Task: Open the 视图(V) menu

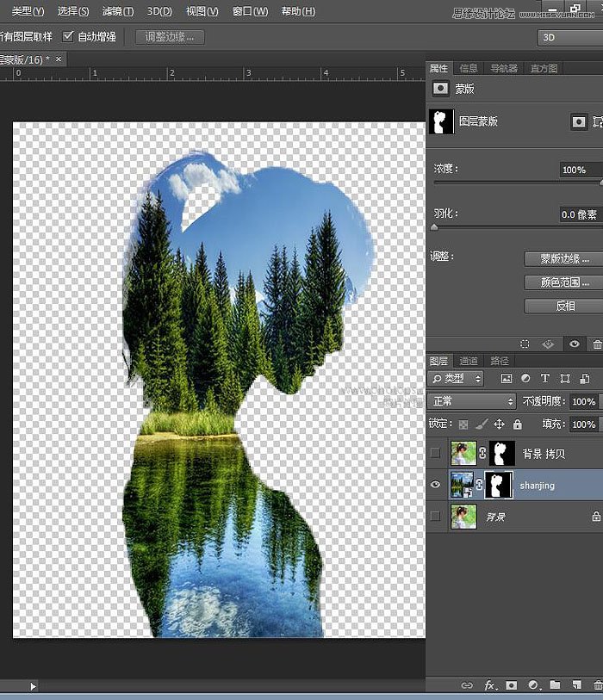Action: [x=202, y=11]
